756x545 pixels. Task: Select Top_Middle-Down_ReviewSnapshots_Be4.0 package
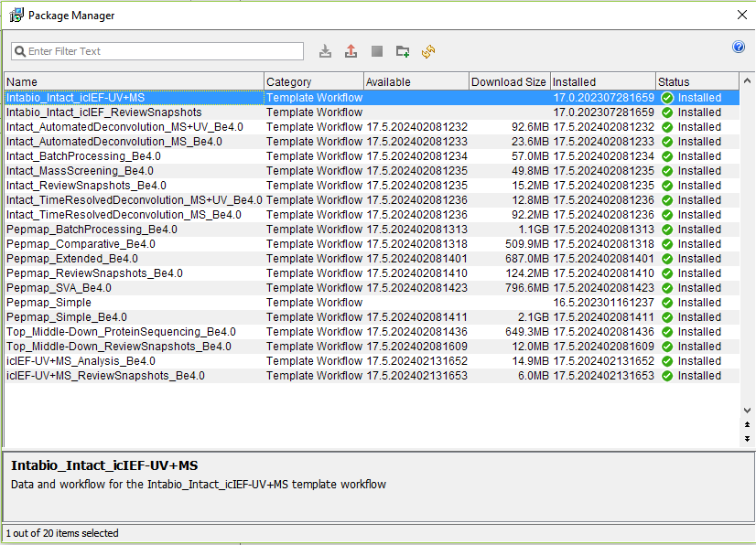(372, 347)
